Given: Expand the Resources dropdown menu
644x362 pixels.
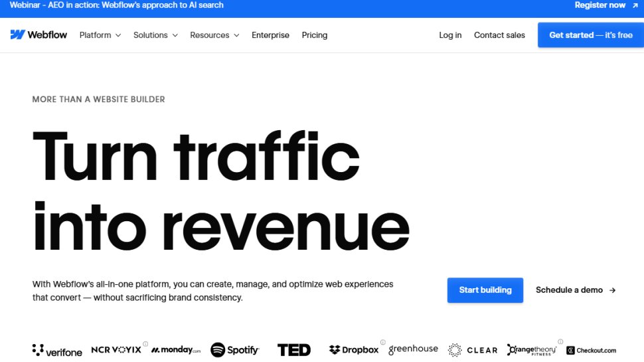Looking at the screenshot, I should [x=214, y=35].
